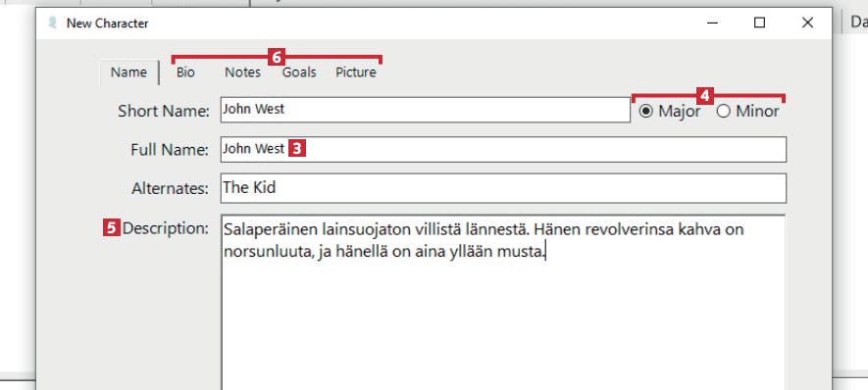Image resolution: width=868 pixels, height=390 pixels.
Task: Click the red number 3 marker
Action: click(297, 148)
